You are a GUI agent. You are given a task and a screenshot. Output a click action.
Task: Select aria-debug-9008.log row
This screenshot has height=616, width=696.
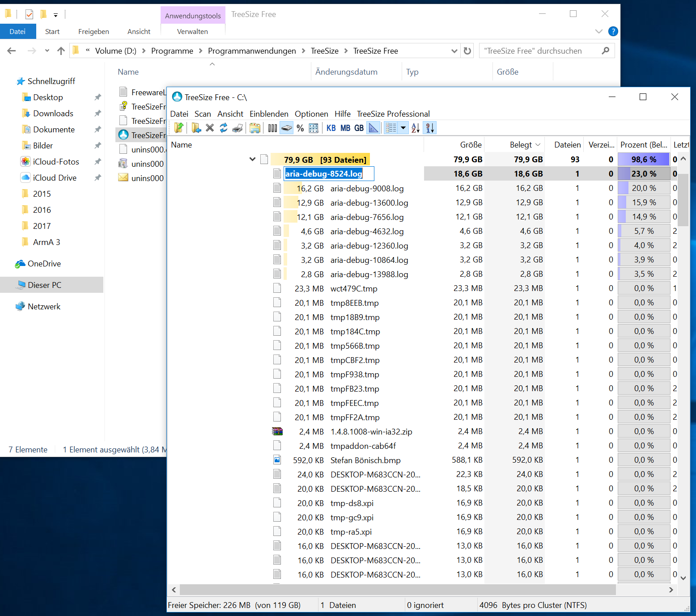367,189
